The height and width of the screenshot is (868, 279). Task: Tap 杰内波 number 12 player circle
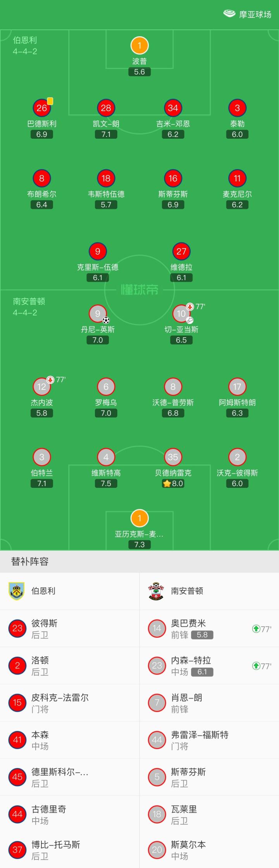point(41,387)
